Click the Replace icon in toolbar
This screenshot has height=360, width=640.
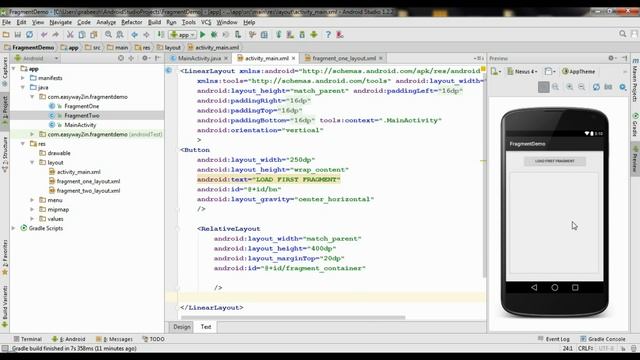[x=120, y=35]
